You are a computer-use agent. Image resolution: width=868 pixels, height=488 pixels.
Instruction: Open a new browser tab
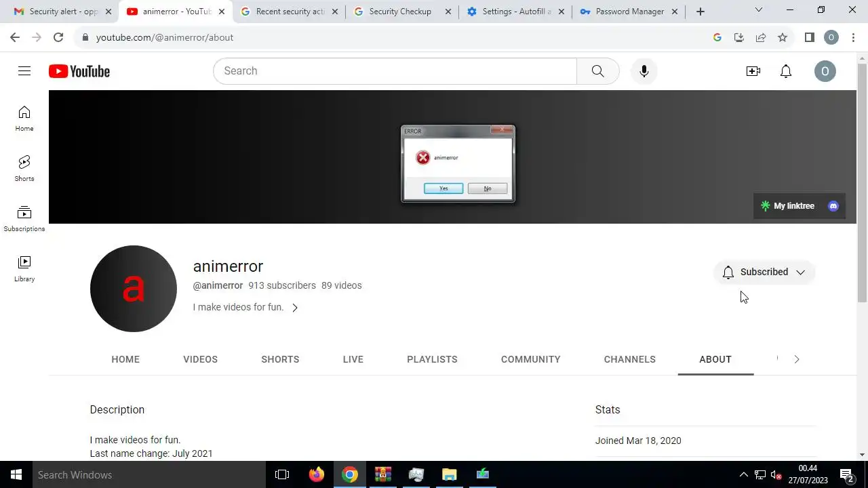click(701, 12)
